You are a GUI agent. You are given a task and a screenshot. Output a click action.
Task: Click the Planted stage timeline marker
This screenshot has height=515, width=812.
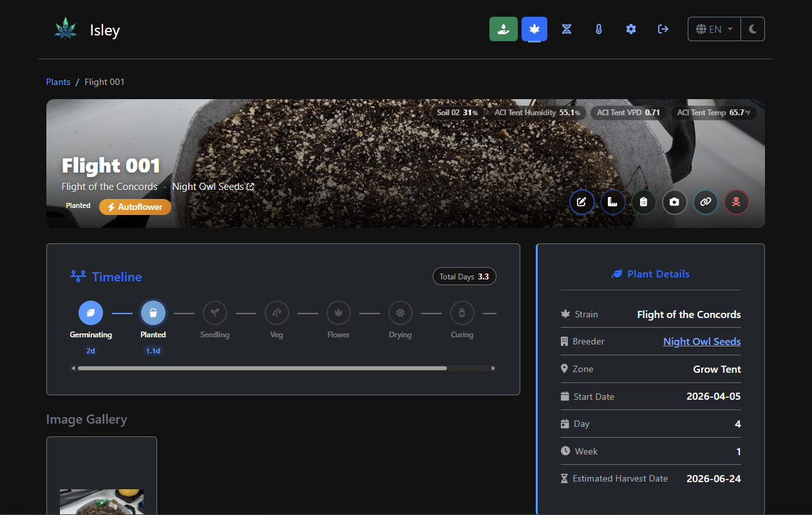point(153,313)
